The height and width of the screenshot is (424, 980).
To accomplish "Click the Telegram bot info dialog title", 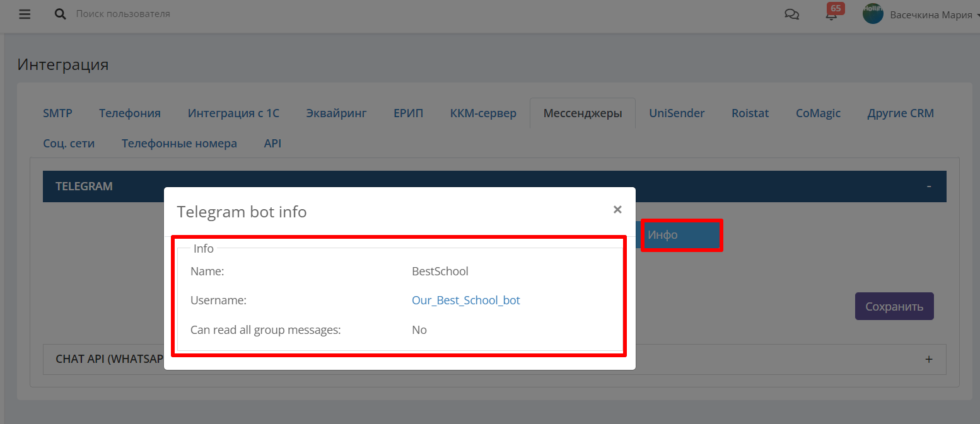I will point(242,212).
